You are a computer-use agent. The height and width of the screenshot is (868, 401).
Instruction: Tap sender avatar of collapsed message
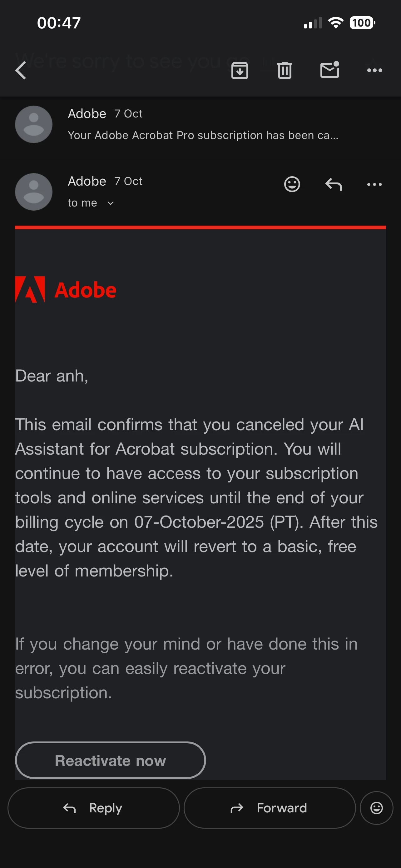[x=34, y=124]
